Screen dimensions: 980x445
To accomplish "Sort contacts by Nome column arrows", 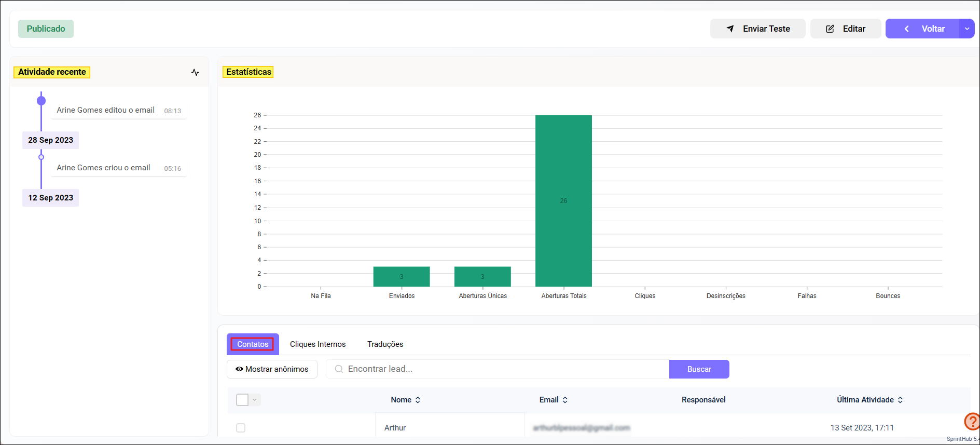I will 418,400.
